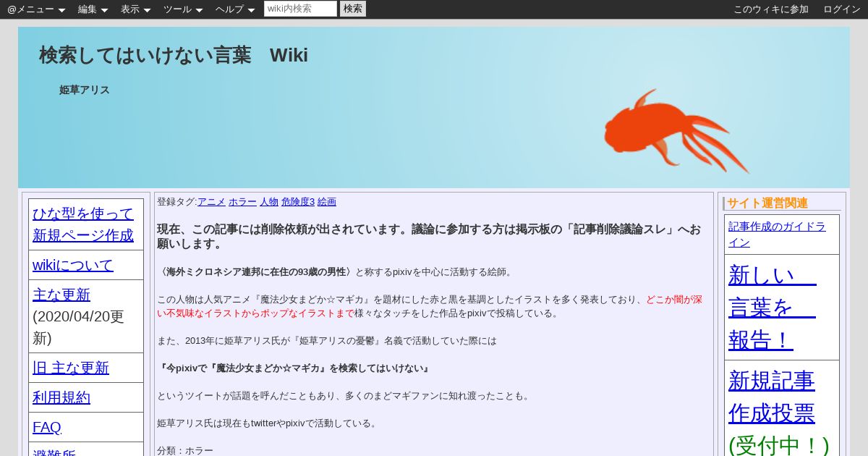The image size is (868, 456).
Task: Click the (2020/04/20更新) date text
Action: tap(78, 327)
